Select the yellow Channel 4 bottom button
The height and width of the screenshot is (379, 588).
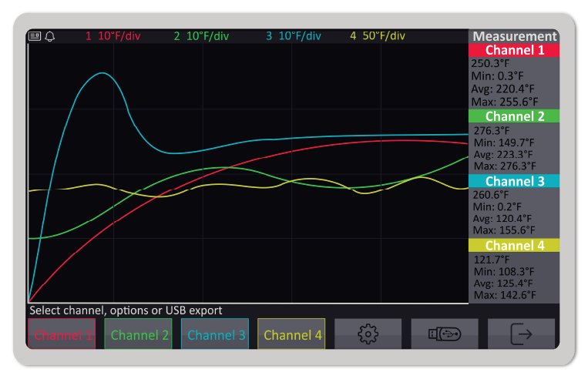(x=291, y=334)
